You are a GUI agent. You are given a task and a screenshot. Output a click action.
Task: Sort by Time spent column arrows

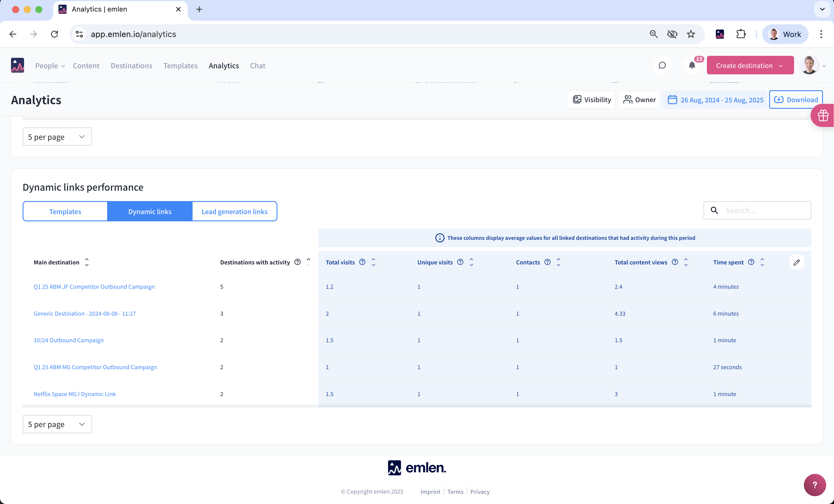tap(762, 262)
